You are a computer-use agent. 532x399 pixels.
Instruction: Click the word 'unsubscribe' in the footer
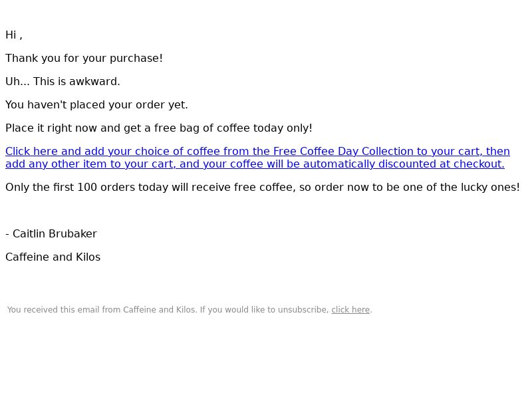pyautogui.click(x=303, y=310)
